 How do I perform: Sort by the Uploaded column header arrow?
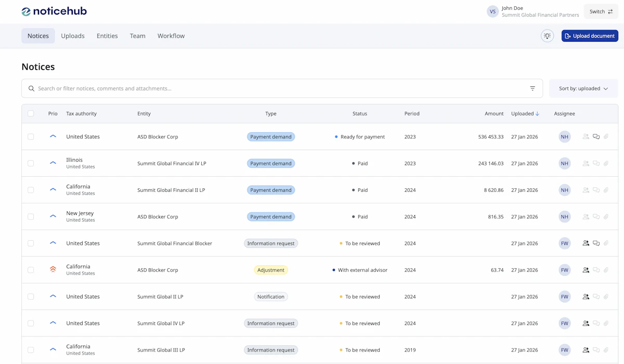pos(537,113)
